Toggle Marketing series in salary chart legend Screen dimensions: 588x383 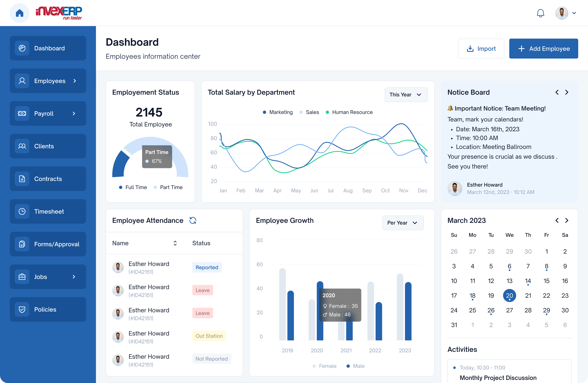(278, 112)
